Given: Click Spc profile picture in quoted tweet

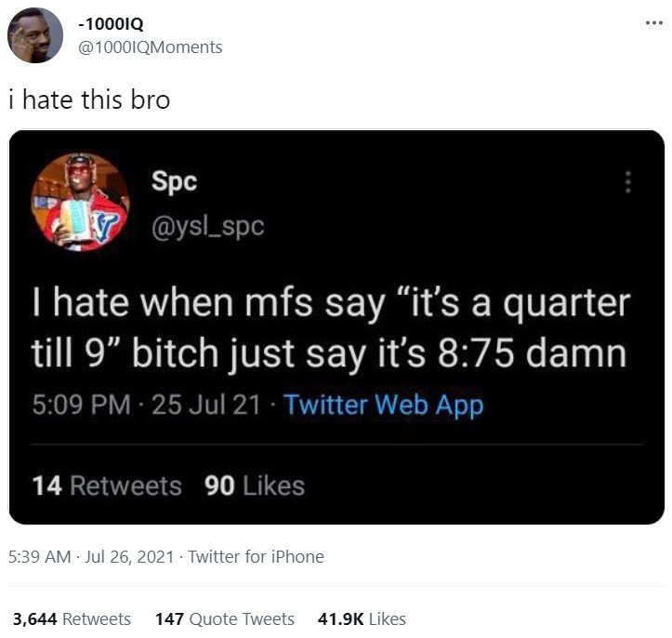Looking at the screenshot, I should 81,202.
